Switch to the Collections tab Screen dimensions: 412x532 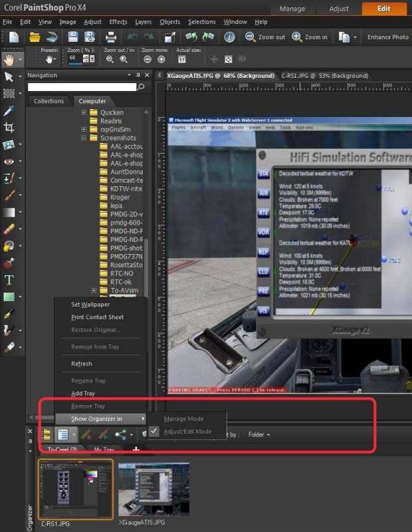49,101
